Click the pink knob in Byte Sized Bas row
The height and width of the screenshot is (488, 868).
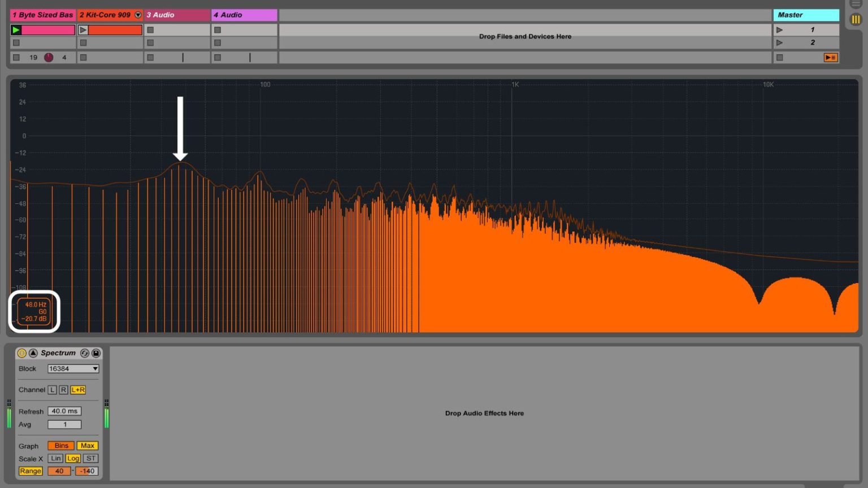click(x=49, y=57)
